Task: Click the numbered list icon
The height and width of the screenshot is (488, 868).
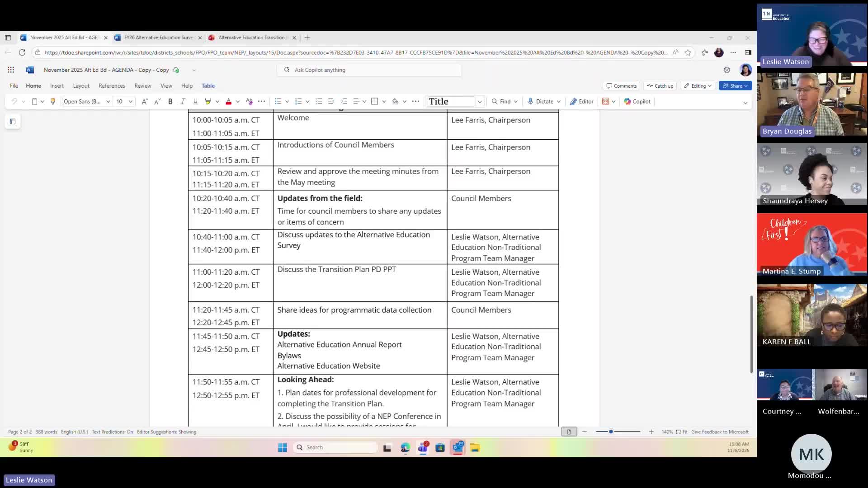Action: pyautogui.click(x=298, y=101)
